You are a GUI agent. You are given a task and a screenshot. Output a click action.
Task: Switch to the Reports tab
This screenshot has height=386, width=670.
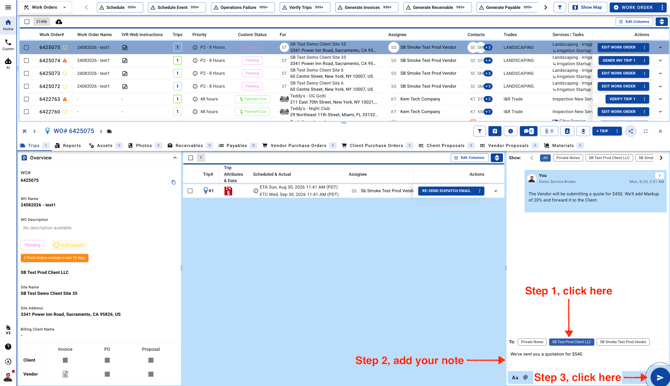(68, 146)
